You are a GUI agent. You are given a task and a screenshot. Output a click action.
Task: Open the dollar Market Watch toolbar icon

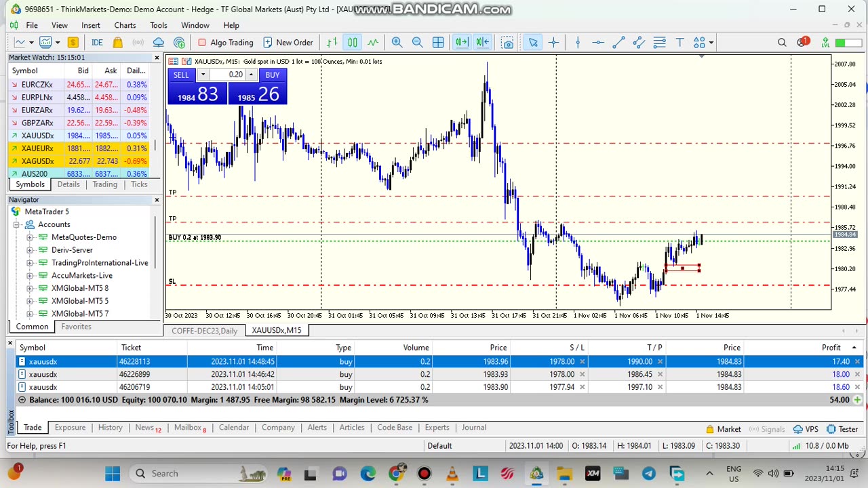click(x=73, y=42)
